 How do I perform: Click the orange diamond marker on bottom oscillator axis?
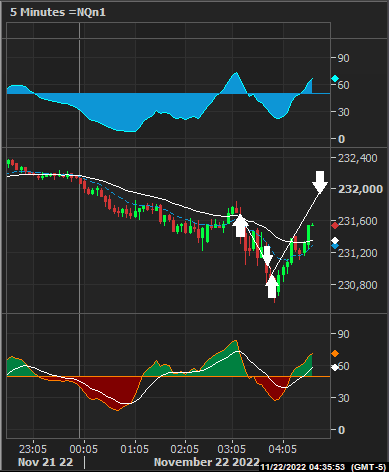coord(335,353)
